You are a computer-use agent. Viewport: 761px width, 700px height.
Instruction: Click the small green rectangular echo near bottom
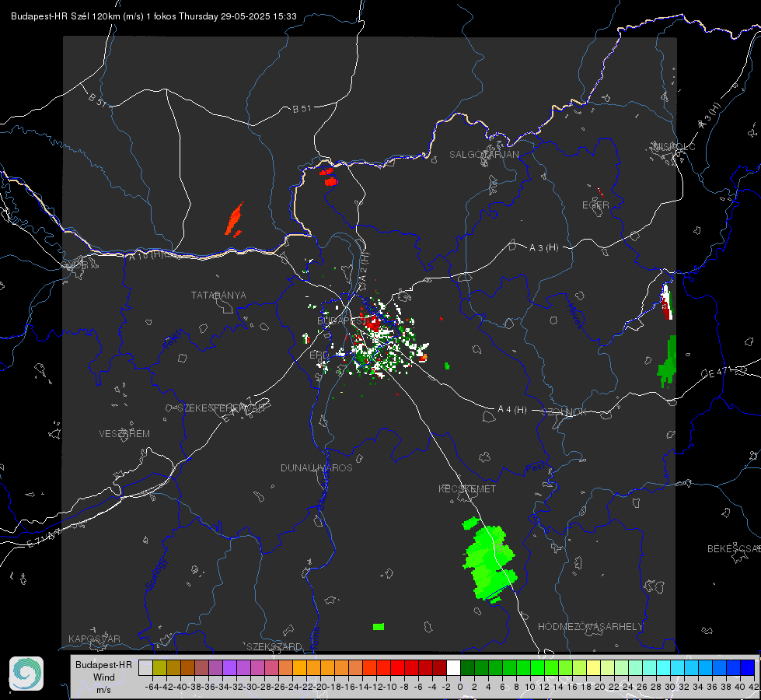coord(379,627)
